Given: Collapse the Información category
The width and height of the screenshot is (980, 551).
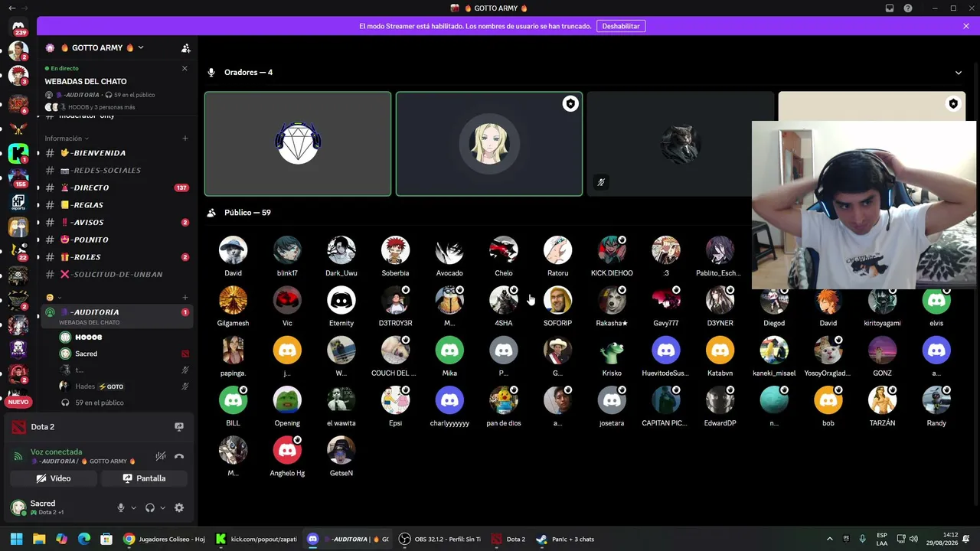Looking at the screenshot, I should pos(66,139).
